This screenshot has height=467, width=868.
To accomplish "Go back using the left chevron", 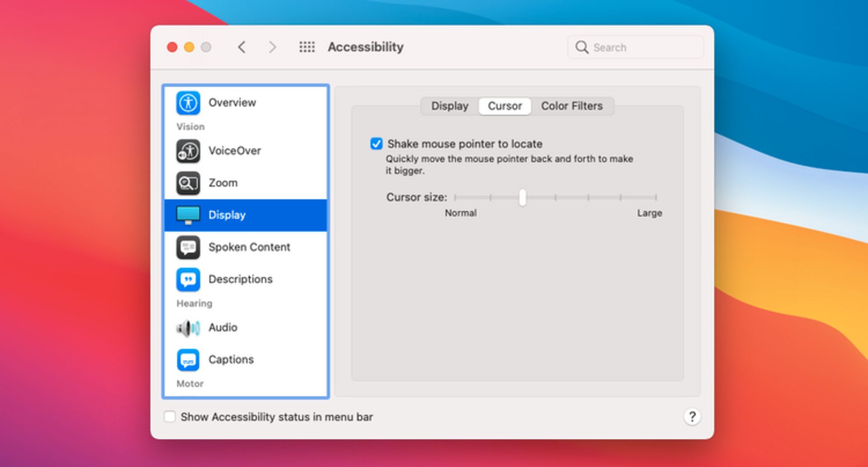I will [x=242, y=47].
